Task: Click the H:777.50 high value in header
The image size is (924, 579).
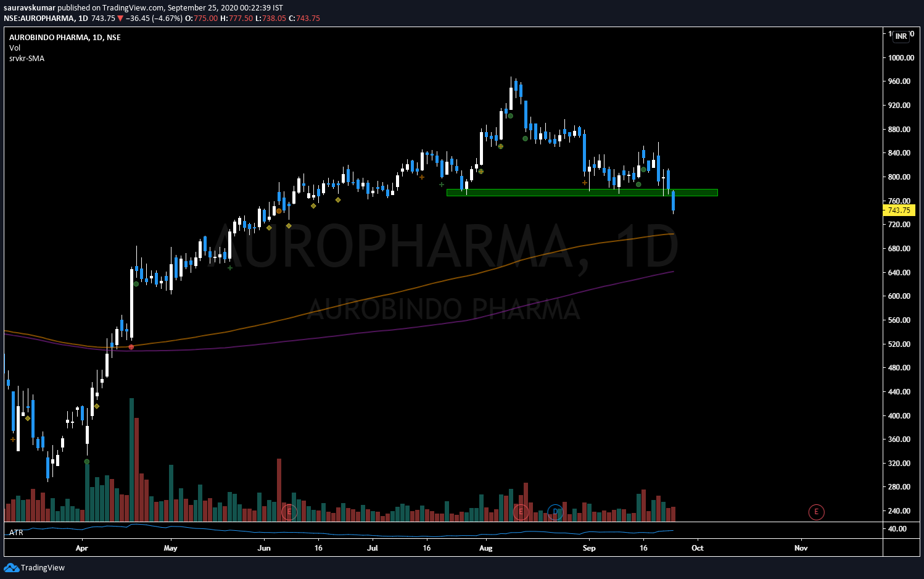Action: 236,18
